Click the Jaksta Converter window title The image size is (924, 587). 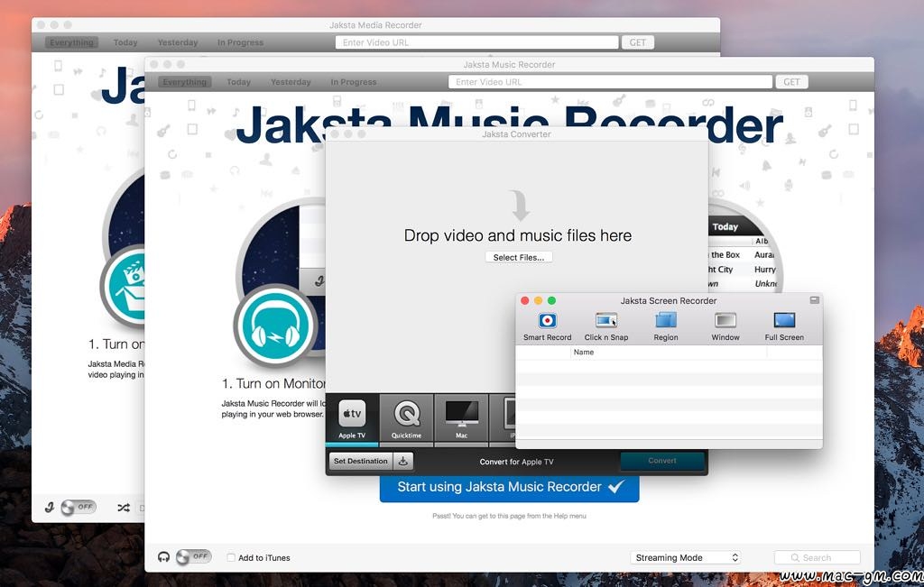tap(516, 134)
